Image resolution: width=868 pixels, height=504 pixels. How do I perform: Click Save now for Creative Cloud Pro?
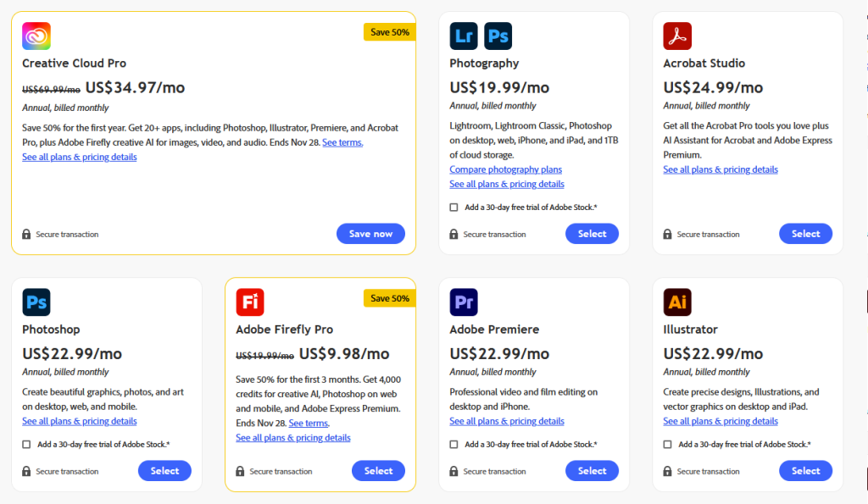click(370, 234)
